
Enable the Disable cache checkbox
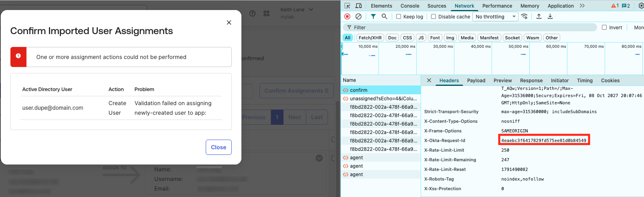(x=433, y=16)
